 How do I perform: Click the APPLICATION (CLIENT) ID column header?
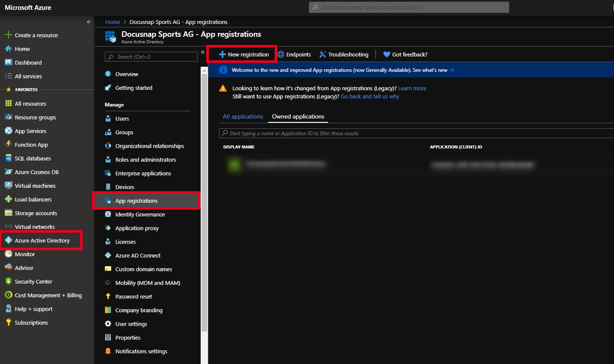(456, 147)
